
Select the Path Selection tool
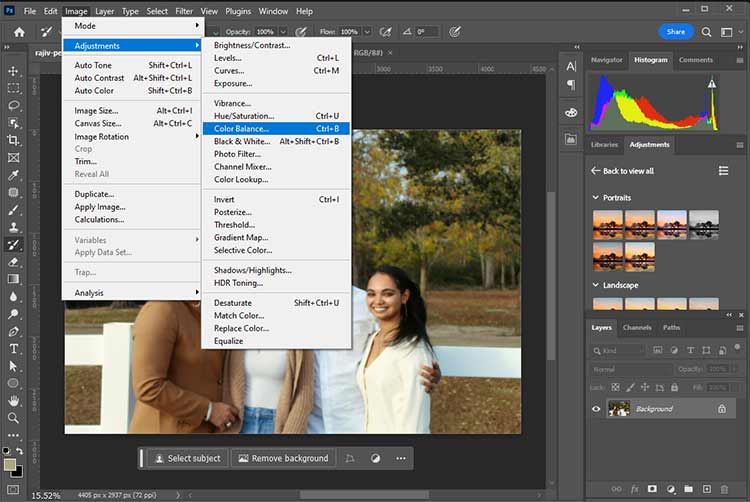(x=13, y=366)
